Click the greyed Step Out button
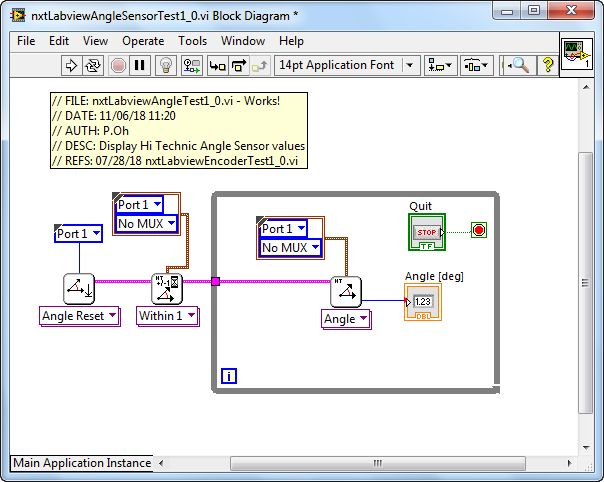Screen dimensions: 604x482 [260, 65]
